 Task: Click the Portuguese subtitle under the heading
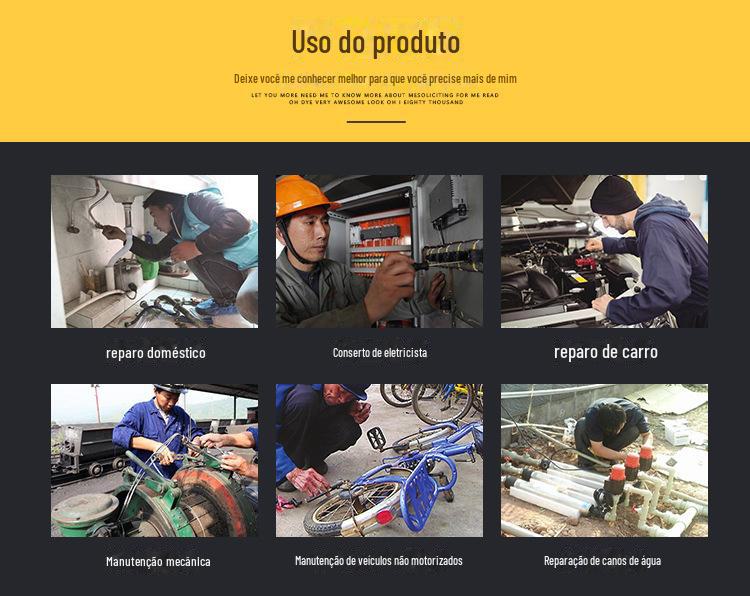coord(375,78)
